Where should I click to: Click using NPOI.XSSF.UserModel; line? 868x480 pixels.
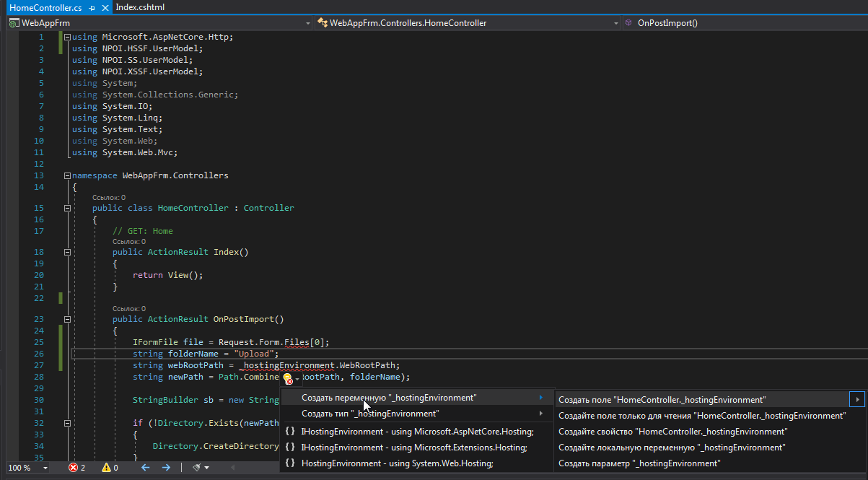pos(138,71)
